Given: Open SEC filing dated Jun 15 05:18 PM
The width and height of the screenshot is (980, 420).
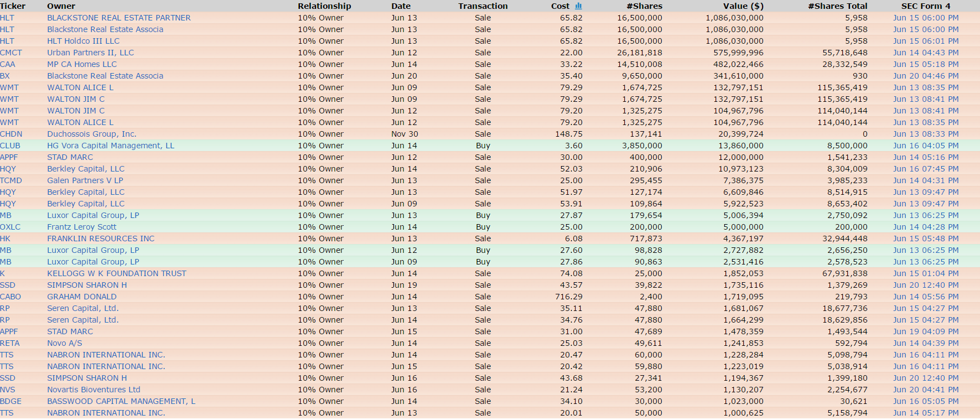Looking at the screenshot, I should [x=925, y=64].
